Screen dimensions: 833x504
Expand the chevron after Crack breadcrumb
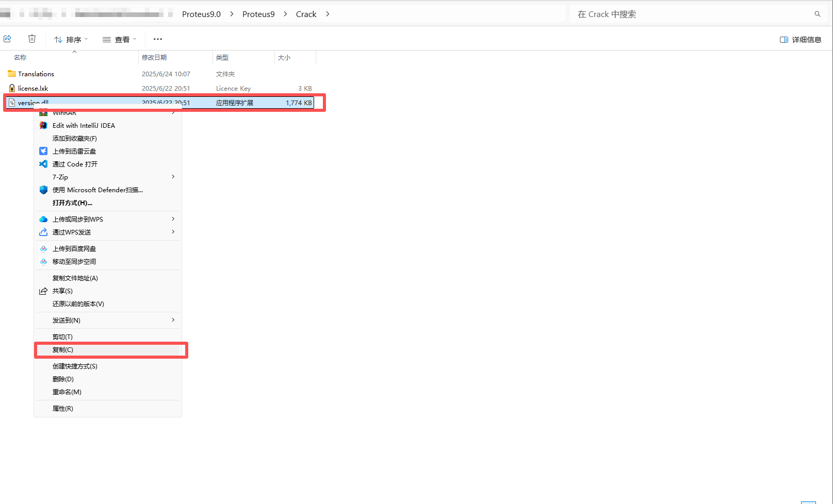(x=328, y=14)
